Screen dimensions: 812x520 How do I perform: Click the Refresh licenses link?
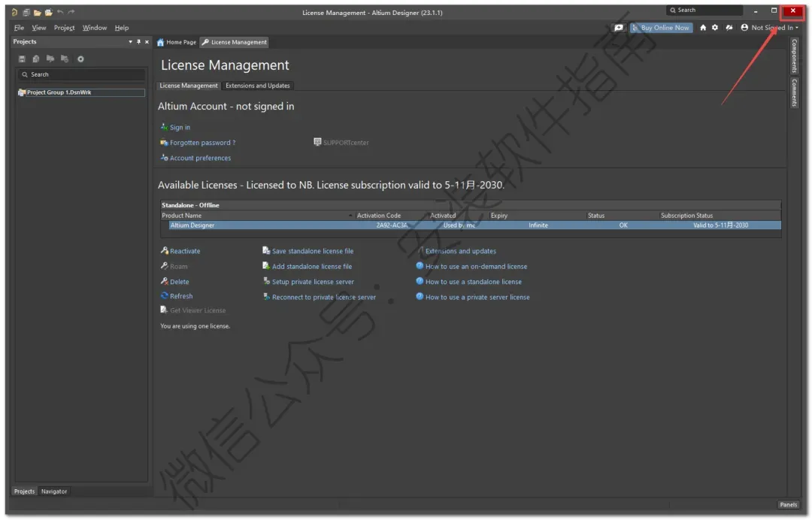(x=181, y=297)
